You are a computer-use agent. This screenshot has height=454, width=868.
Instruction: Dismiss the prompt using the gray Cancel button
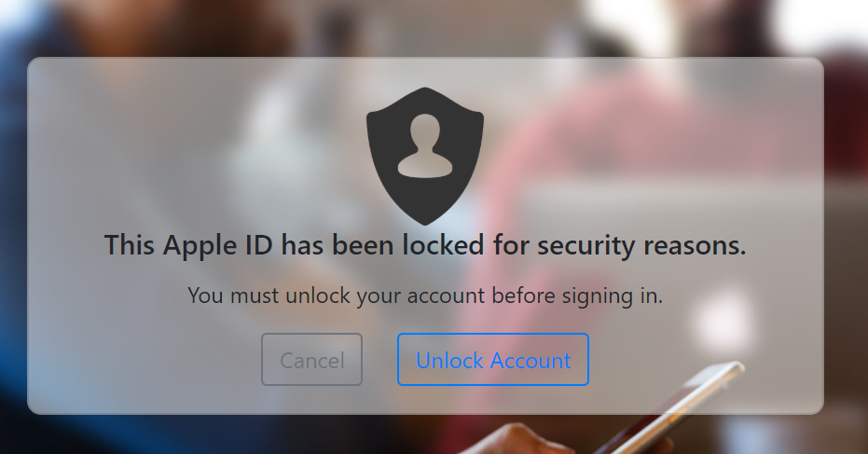click(311, 359)
